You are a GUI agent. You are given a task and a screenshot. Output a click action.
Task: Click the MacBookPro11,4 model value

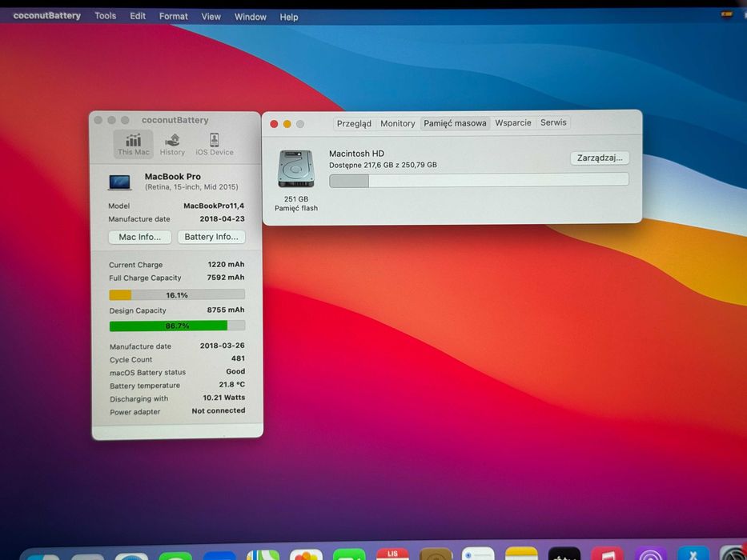[x=214, y=206]
